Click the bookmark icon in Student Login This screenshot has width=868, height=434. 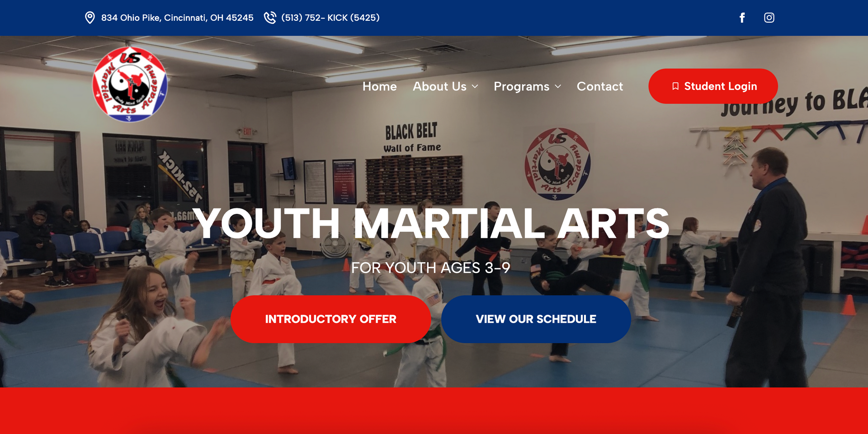point(675,86)
